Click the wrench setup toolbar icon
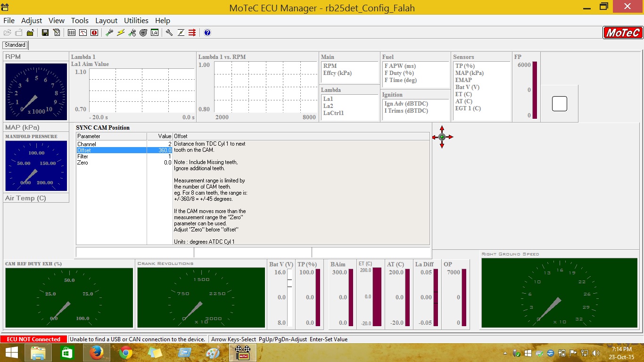This screenshot has height=362, width=644. coord(169,33)
